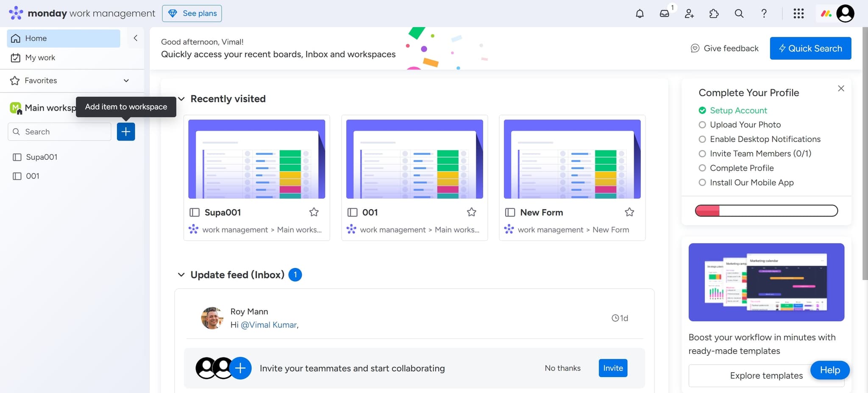
Task: Click the search magnifier in top bar
Action: [739, 14]
